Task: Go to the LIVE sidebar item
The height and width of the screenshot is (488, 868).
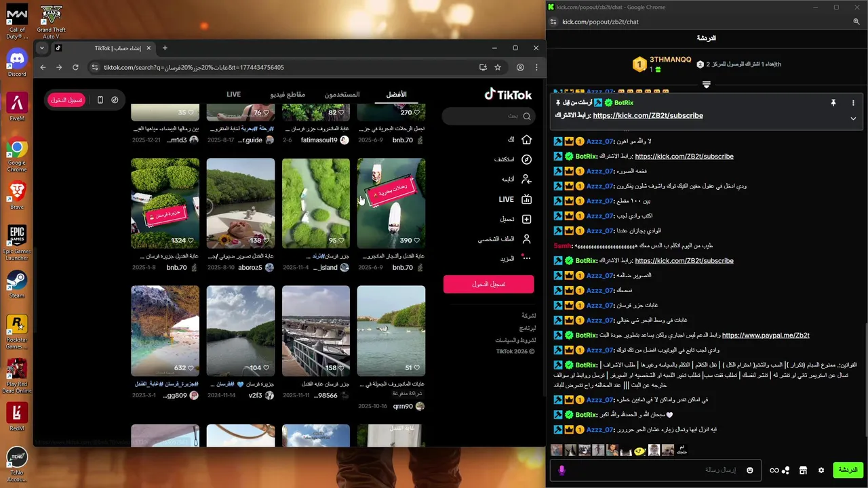Action: point(515,199)
